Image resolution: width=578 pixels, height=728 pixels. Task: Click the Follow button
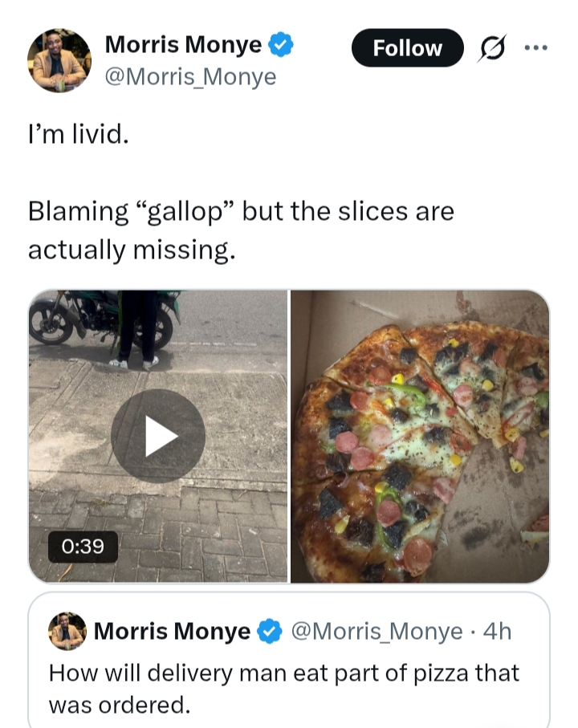point(407,48)
